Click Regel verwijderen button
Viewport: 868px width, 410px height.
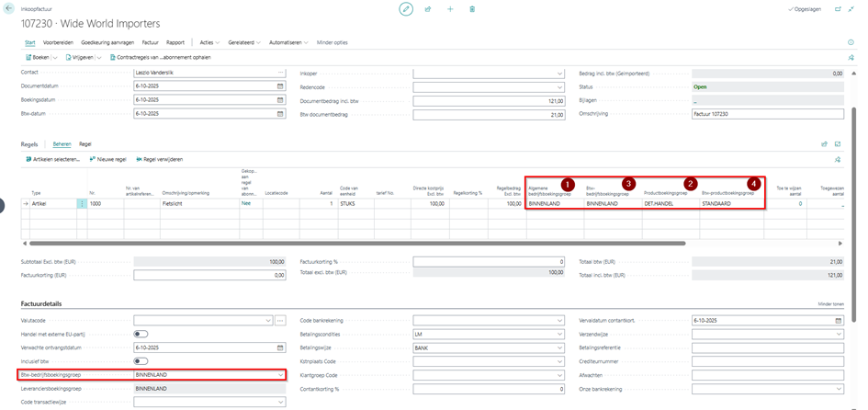(158, 159)
